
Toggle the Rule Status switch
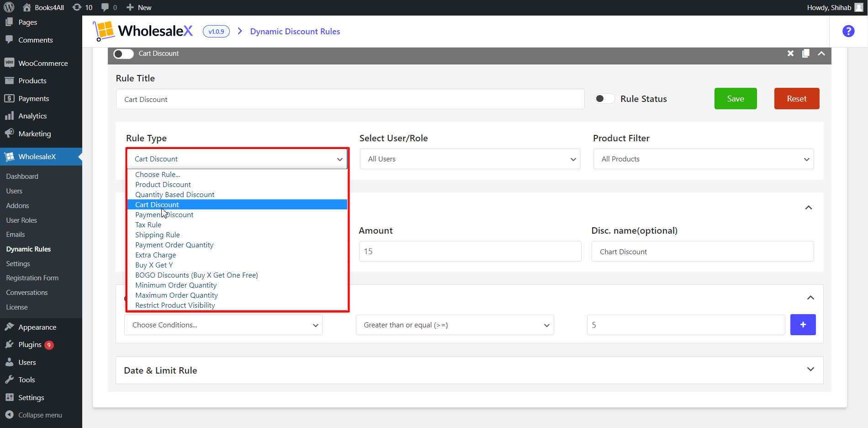coord(604,99)
